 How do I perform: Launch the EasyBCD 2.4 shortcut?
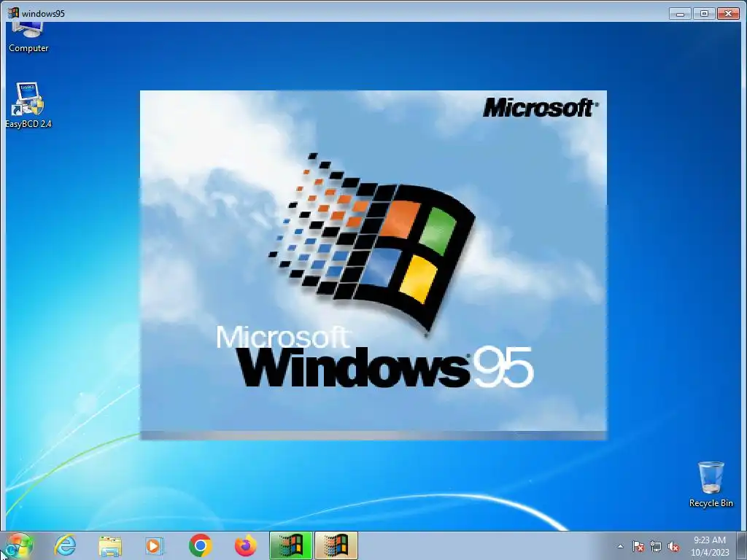click(x=28, y=106)
